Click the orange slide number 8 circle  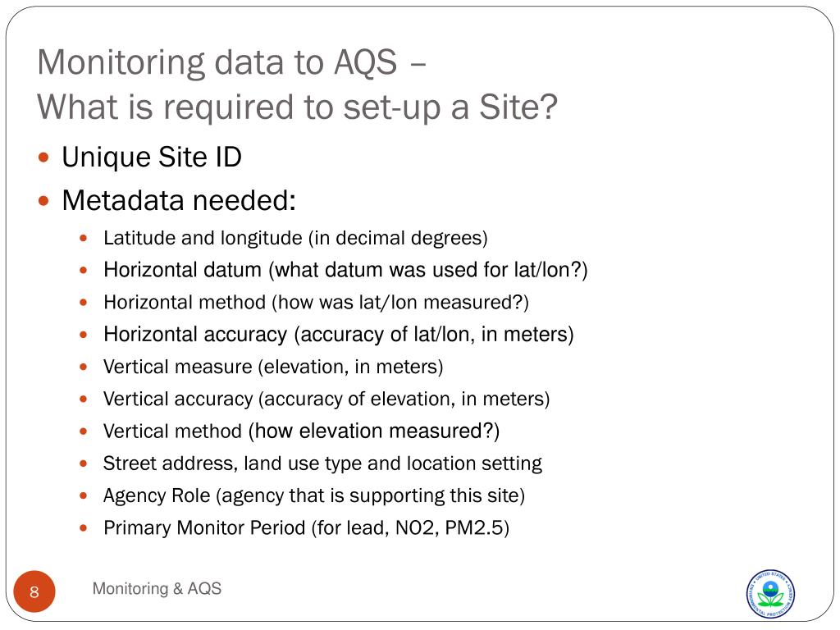click(34, 591)
